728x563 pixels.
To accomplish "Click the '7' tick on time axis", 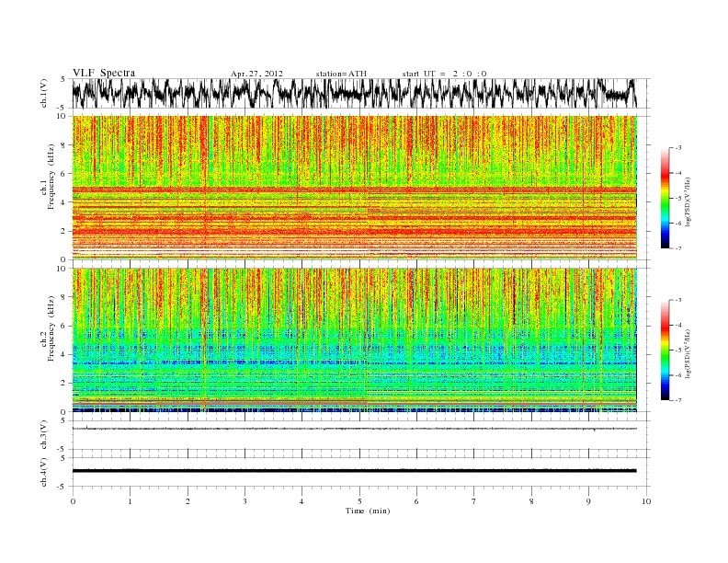I will 474,501.
